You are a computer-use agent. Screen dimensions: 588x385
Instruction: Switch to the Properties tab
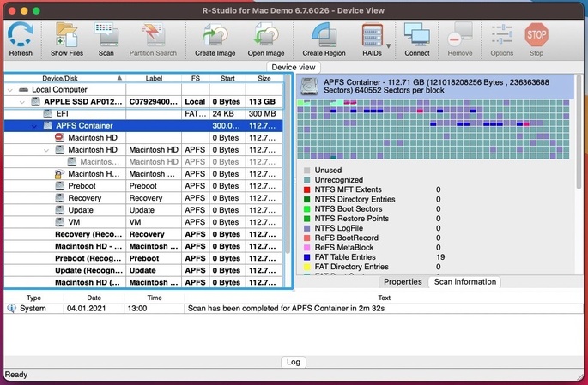(403, 281)
